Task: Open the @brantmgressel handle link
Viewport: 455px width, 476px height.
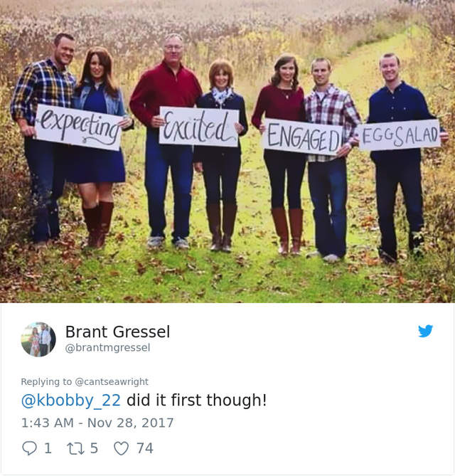Action: 107,348
